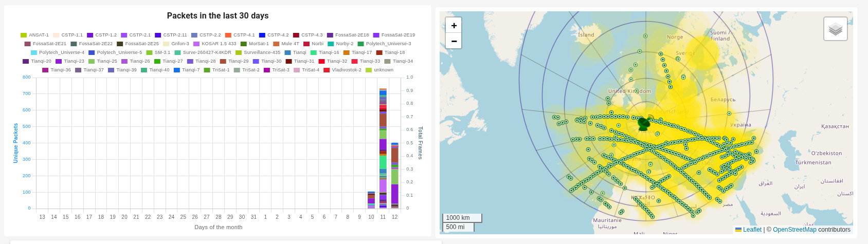Image resolution: width=868 pixels, height=244 pixels.
Task: Open the map layers control
Action: point(836,29)
